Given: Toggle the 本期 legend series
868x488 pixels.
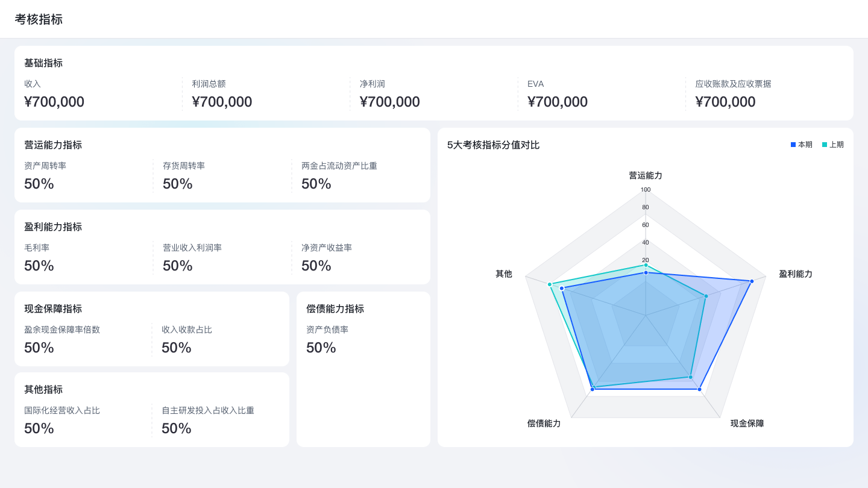Looking at the screenshot, I should click(801, 145).
